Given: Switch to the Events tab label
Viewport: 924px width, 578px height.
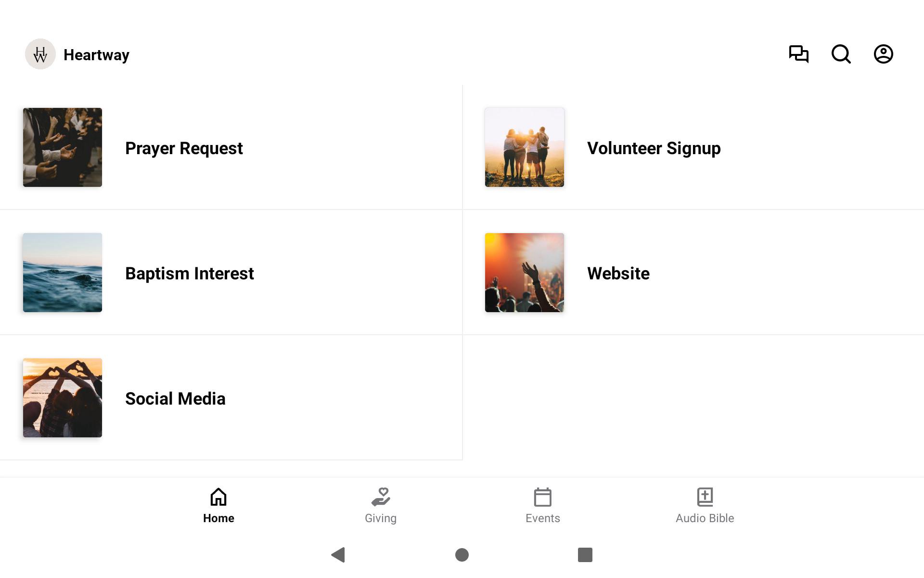Looking at the screenshot, I should click(x=542, y=518).
